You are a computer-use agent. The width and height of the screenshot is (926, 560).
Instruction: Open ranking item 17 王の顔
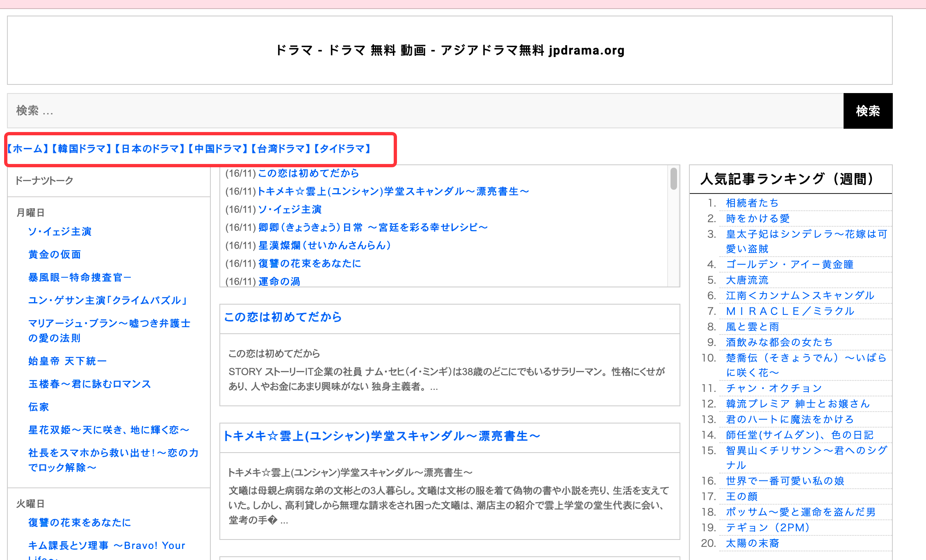(742, 496)
